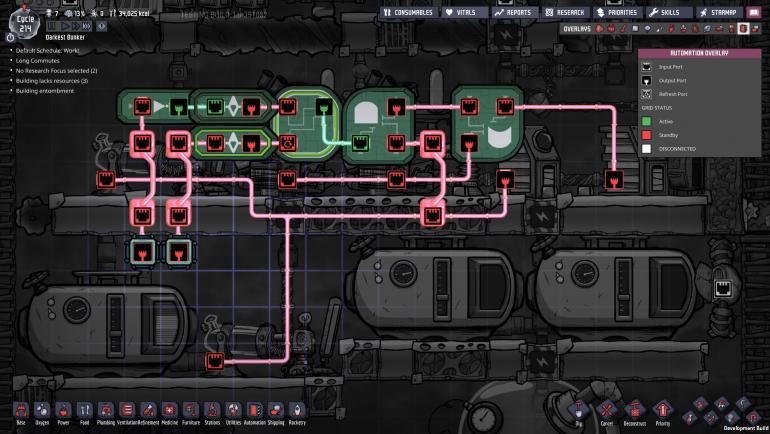Click the 'Automation Overlay' legend title

point(699,53)
